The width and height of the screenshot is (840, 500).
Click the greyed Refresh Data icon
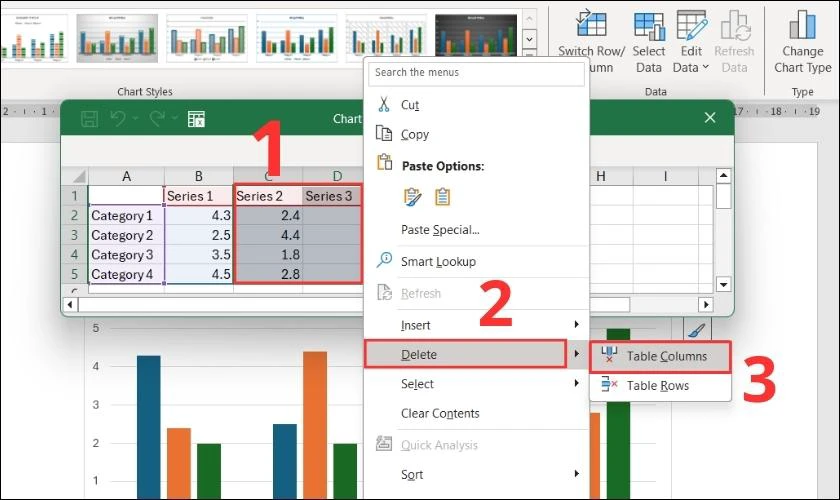(734, 24)
